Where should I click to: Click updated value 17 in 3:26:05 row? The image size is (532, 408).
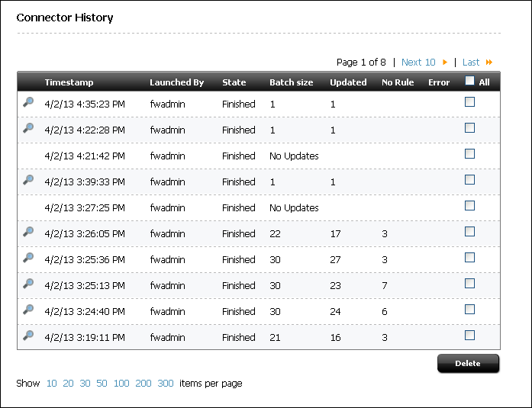click(336, 234)
